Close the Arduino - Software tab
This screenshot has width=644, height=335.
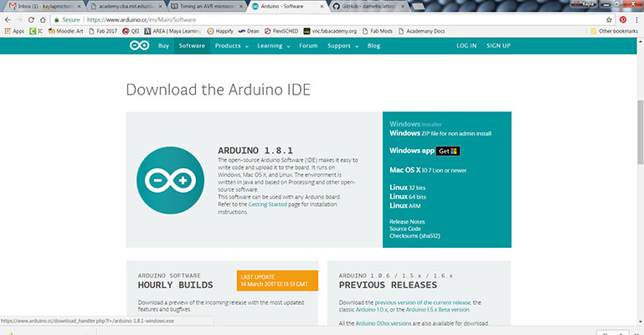pyautogui.click(x=322, y=7)
